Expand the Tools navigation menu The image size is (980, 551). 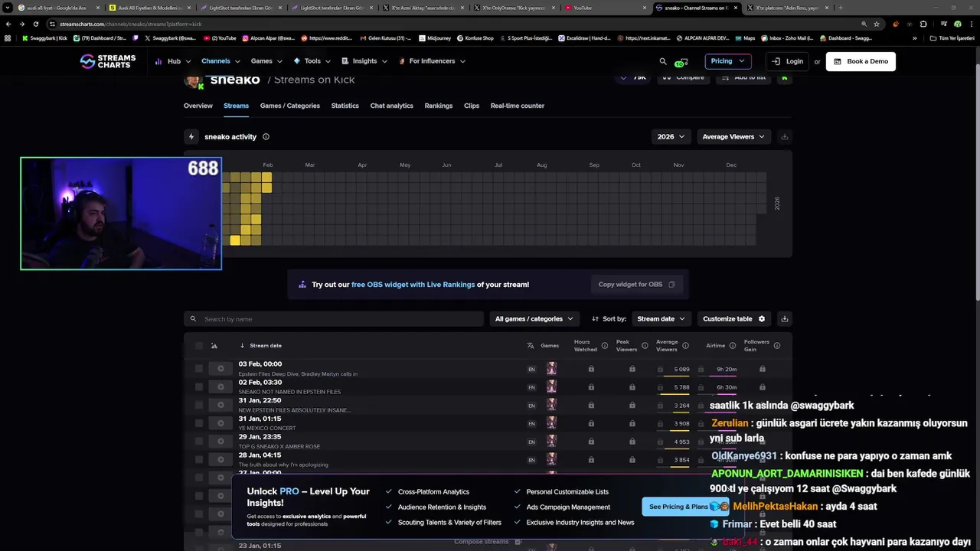pos(312,61)
